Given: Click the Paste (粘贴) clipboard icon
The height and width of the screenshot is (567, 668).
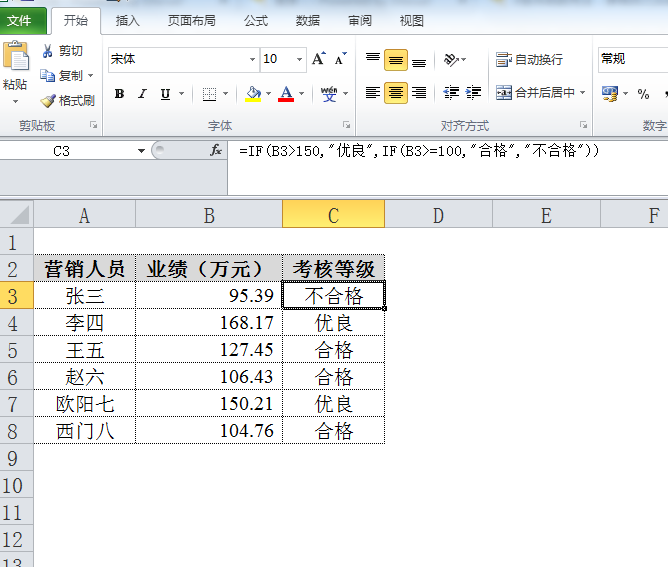Looking at the screenshot, I should pos(16,56).
